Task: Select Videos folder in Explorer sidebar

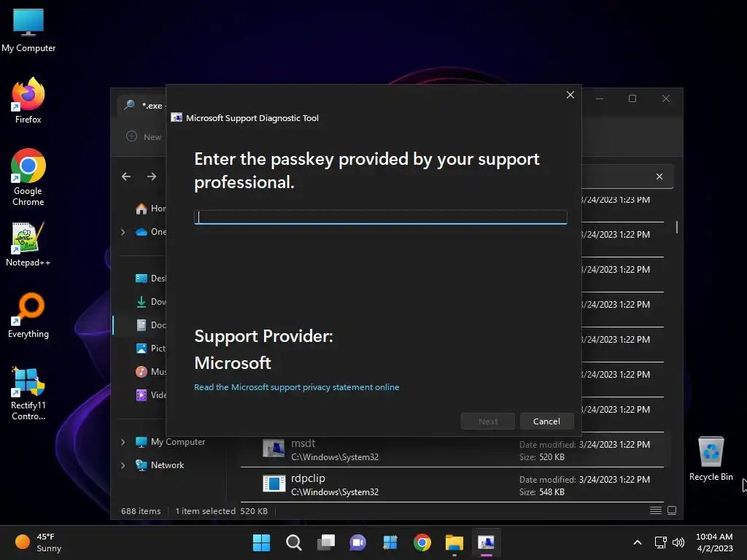Action: point(150,395)
